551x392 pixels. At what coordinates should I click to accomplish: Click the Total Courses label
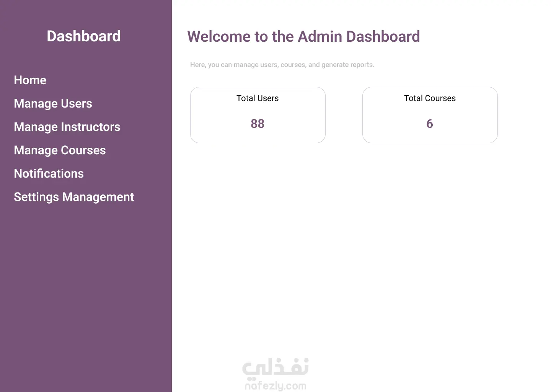click(x=430, y=98)
